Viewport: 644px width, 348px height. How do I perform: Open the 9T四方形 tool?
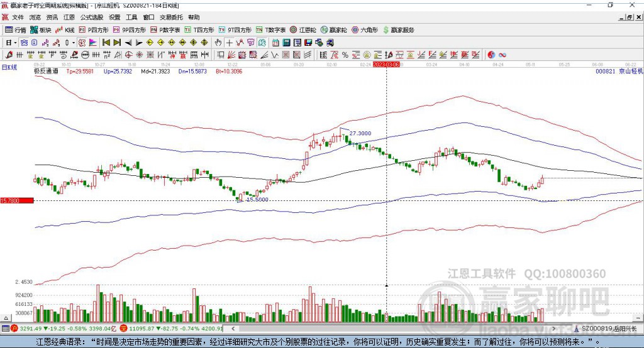(x=235, y=30)
